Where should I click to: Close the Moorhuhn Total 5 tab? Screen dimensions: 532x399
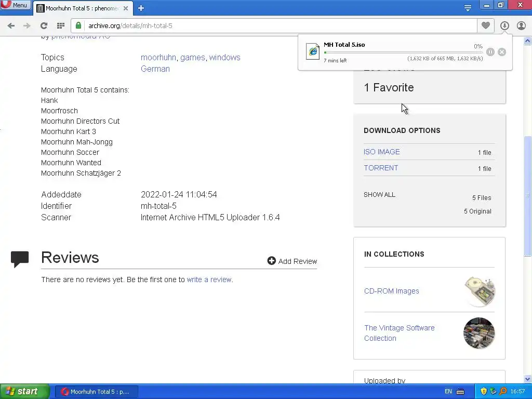click(126, 8)
